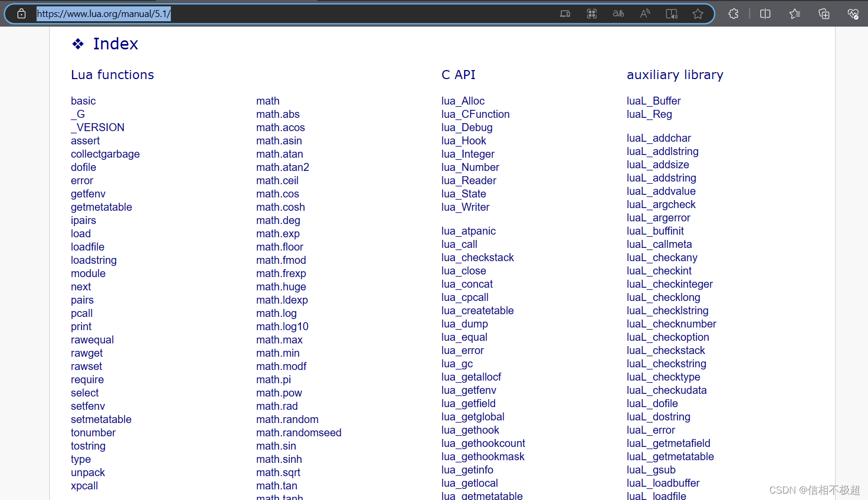Viewport: 868px width, 500px height.
Task: Start Read aloud for this page
Action: (645, 14)
